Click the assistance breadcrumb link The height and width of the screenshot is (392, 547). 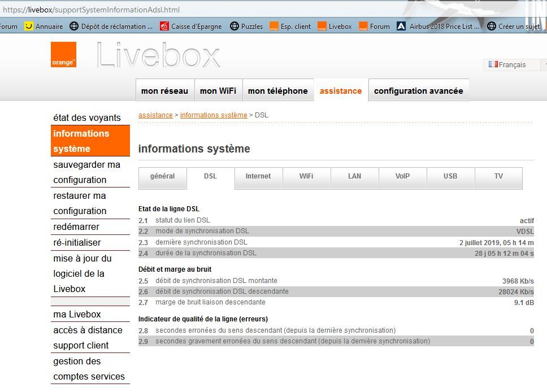(x=155, y=115)
